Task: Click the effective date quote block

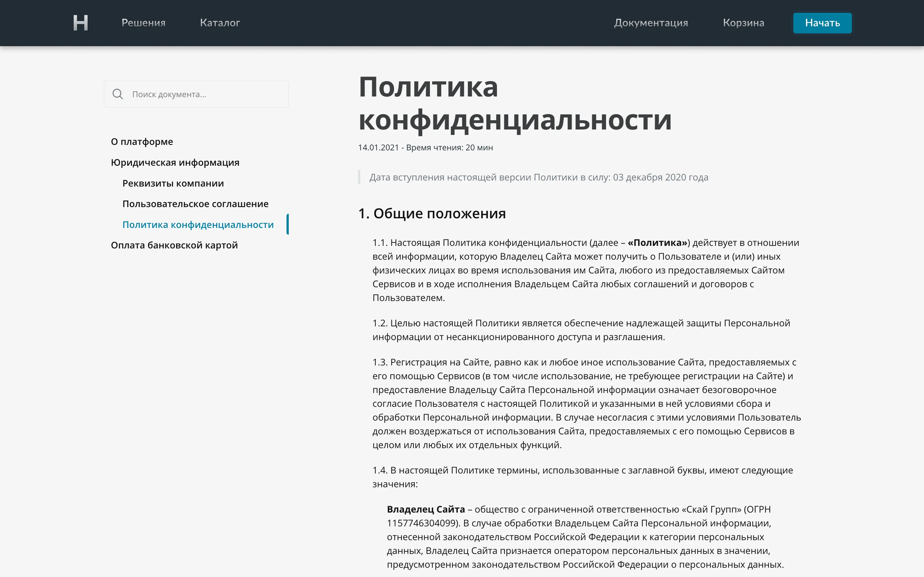Action: tap(538, 177)
